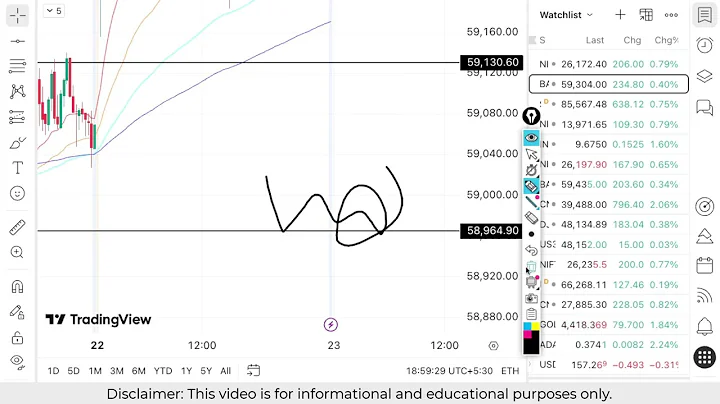Set chart range to YTD
The width and height of the screenshot is (720, 404).
(163, 371)
